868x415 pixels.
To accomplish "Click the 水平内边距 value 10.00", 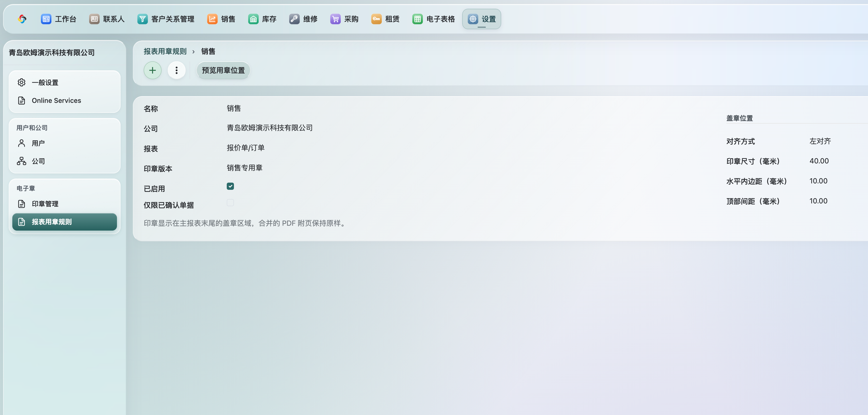I will [818, 181].
